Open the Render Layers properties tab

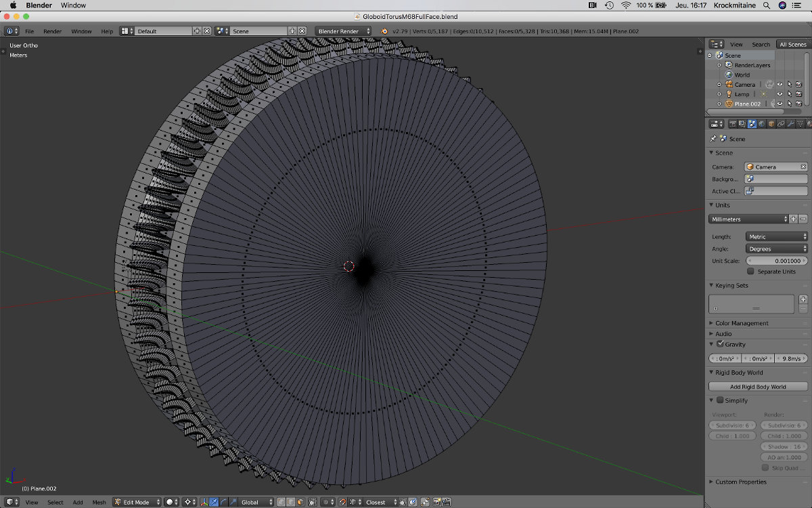[742, 124]
